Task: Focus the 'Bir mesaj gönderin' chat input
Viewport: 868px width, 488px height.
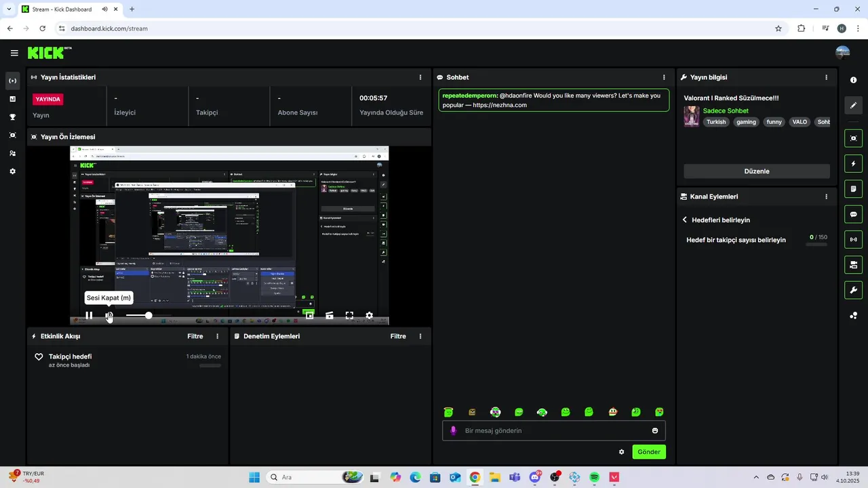Action: click(x=555, y=430)
